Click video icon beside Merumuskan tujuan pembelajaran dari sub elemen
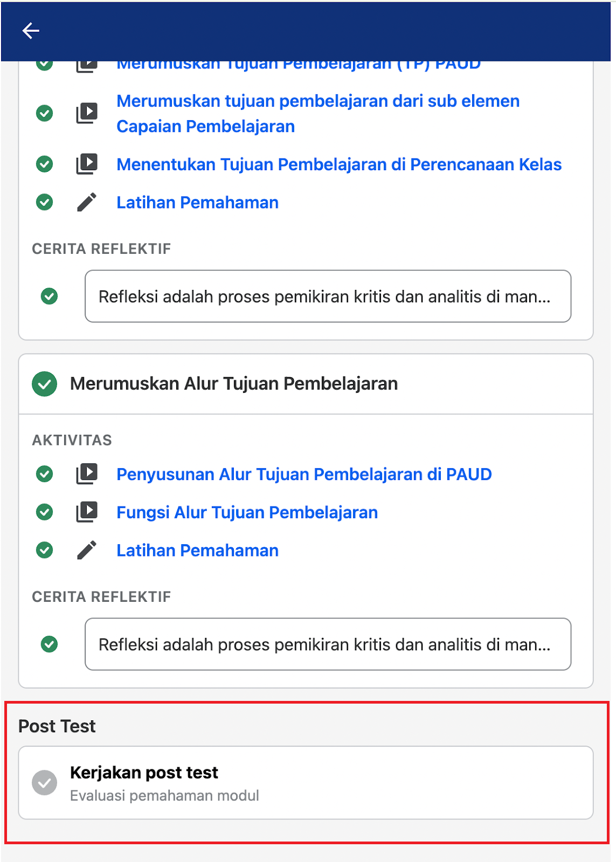Viewport: 616px width, 862px height. [87, 113]
